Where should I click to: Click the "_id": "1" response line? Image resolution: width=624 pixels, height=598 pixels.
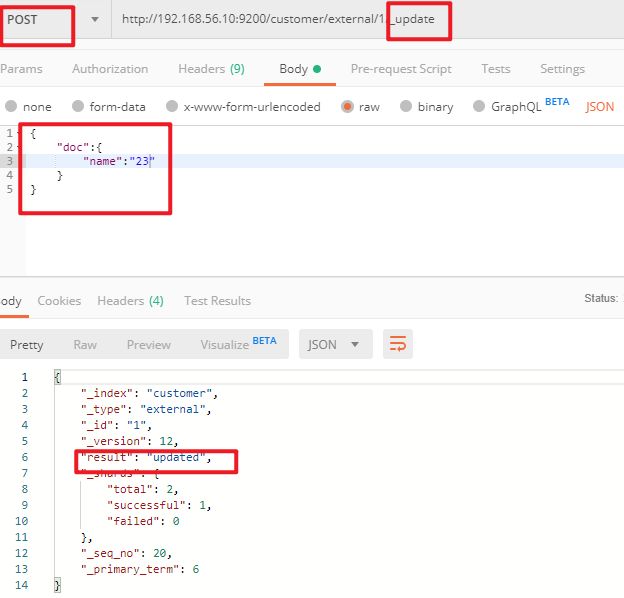(x=116, y=425)
